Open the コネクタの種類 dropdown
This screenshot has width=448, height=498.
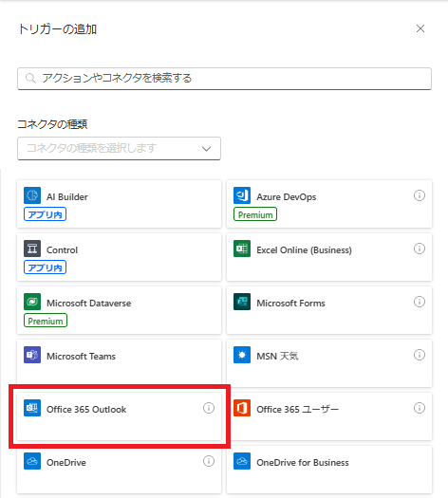point(119,148)
